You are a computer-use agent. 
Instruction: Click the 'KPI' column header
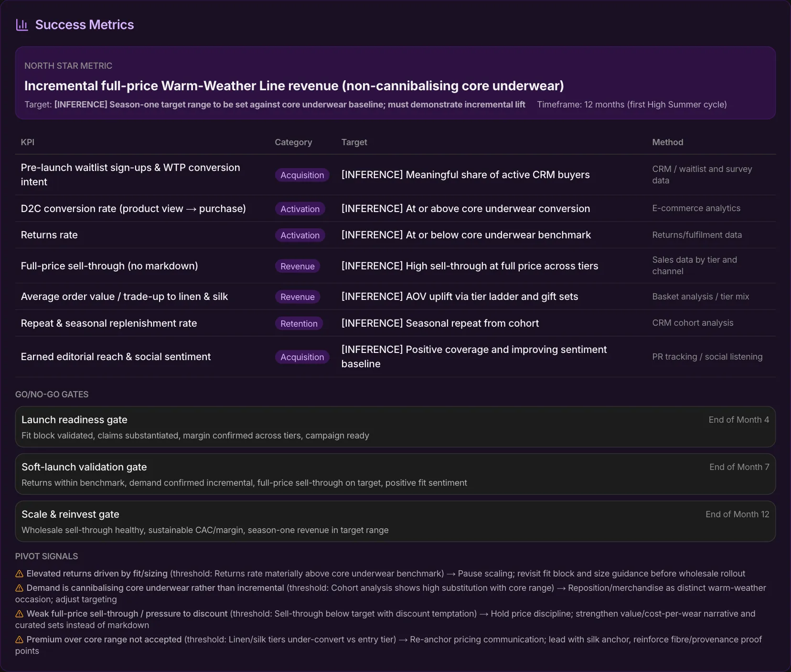pyautogui.click(x=28, y=142)
